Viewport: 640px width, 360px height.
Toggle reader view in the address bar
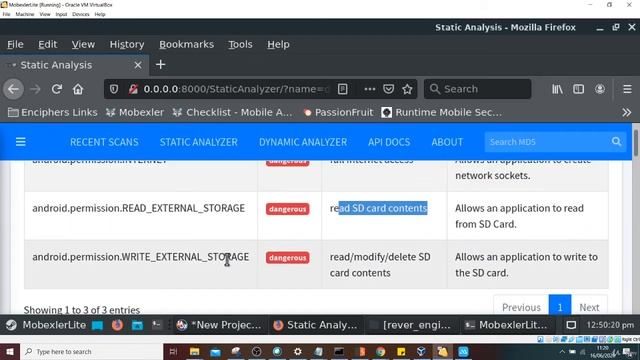(x=342, y=89)
